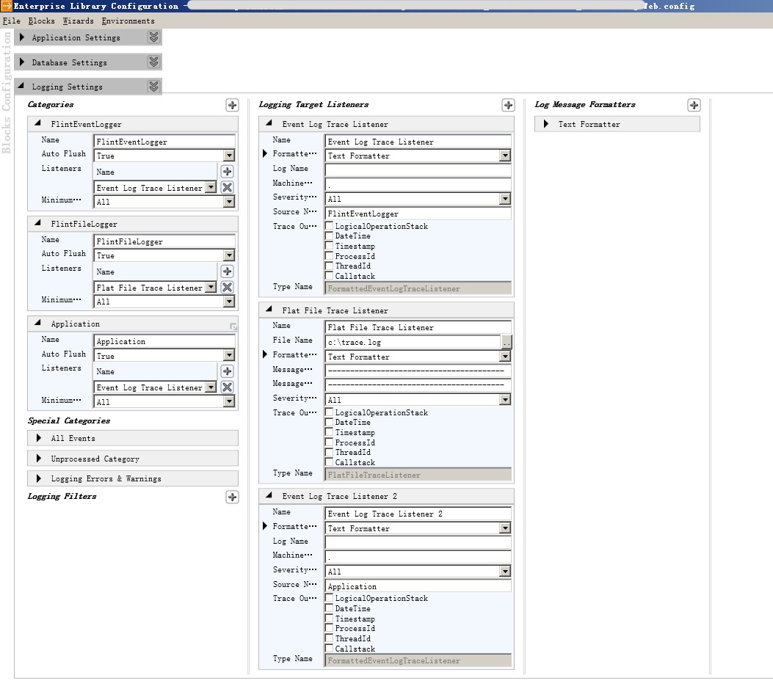Collapse Logging Settings using double chevron icon
Screen dimensions: 773x700
[153, 87]
